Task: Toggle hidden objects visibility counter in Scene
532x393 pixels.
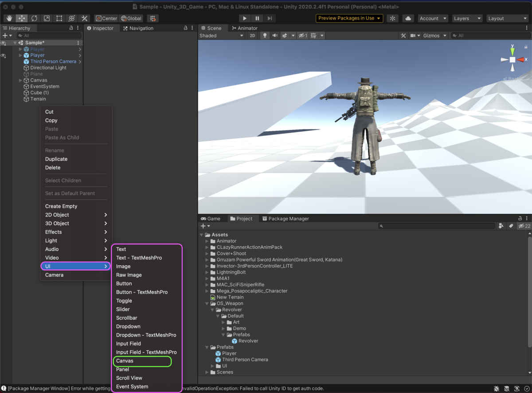Action: 303,35
